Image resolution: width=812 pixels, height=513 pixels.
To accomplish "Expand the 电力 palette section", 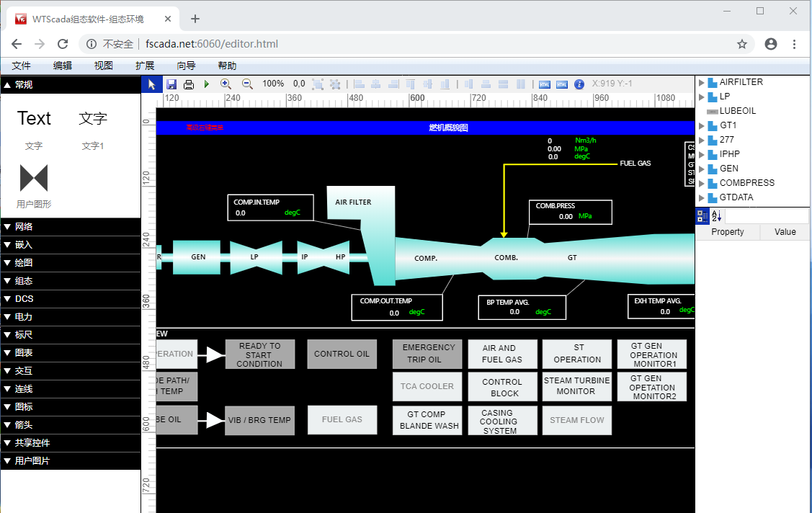I will (x=71, y=317).
